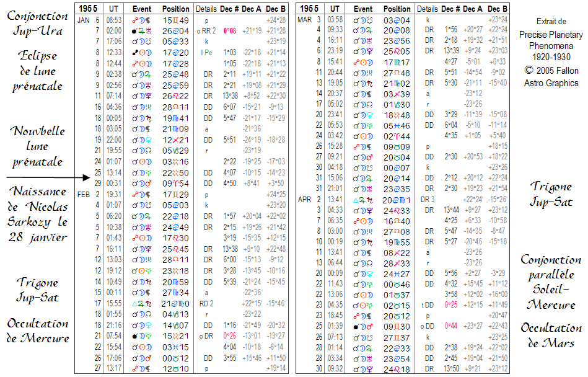Click the 'Conjonction parallèle Soleil-Mercure' annotation
The height and width of the screenshot is (377, 588).
click(x=551, y=282)
